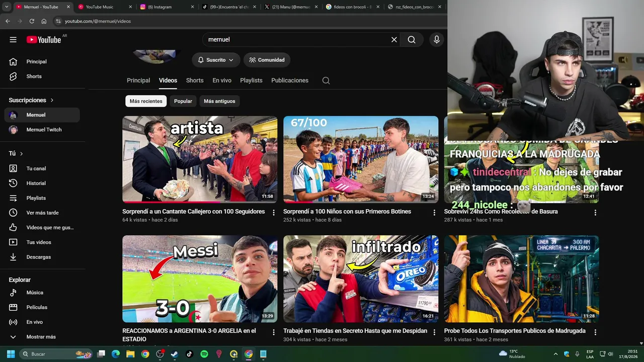Open the browser tab search dropdown
Image resolution: width=644 pixels, height=362 pixels.
(x=7, y=7)
